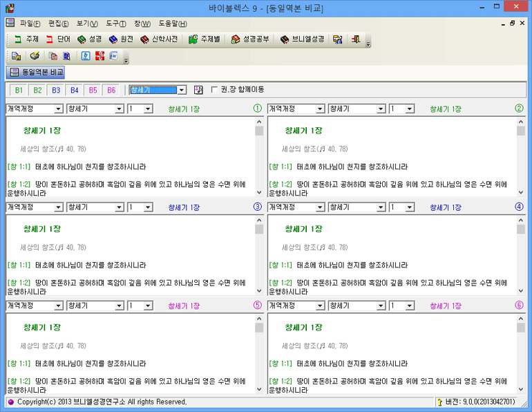Toggle the B4 panel button
Image resolution: width=532 pixels, height=412 pixels.
tap(75, 91)
